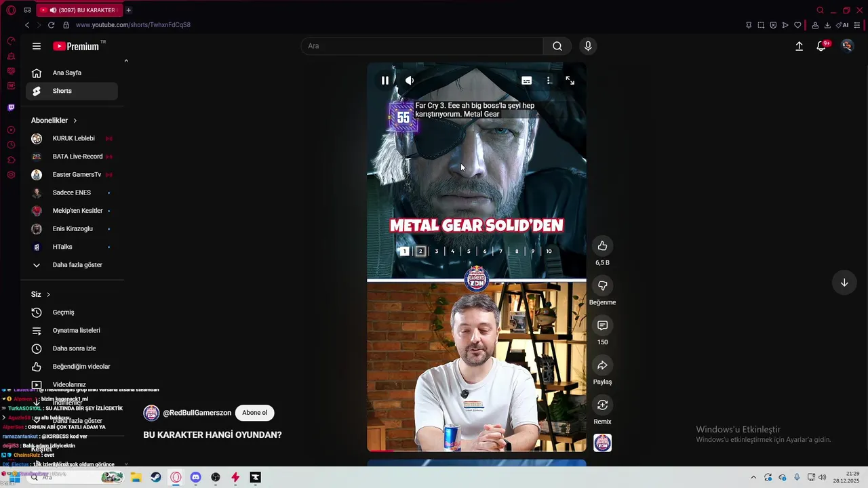
Task: Subscribe with the Abone ol button
Action: coord(254,413)
